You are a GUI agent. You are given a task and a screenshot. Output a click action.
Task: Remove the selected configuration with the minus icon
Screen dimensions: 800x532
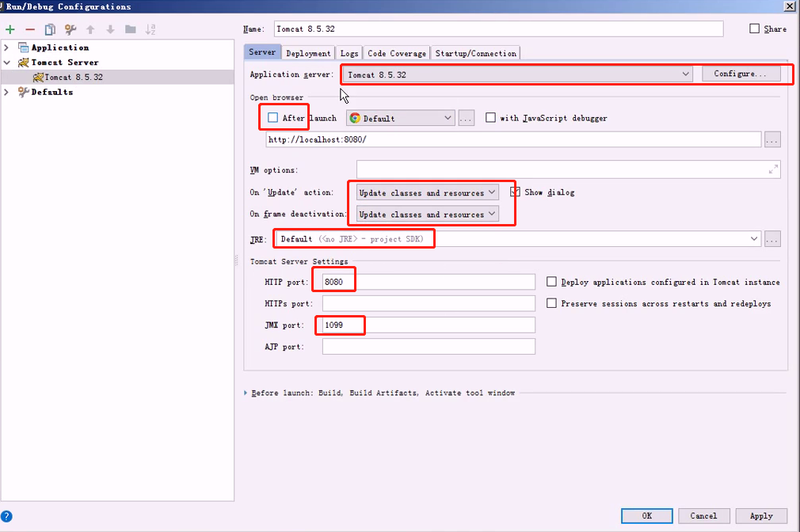click(x=30, y=29)
